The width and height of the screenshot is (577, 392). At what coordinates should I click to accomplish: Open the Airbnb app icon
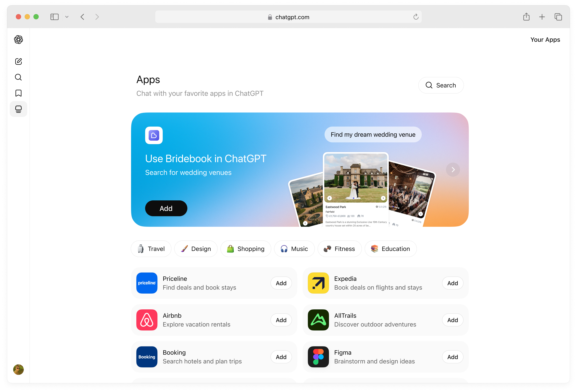click(146, 320)
